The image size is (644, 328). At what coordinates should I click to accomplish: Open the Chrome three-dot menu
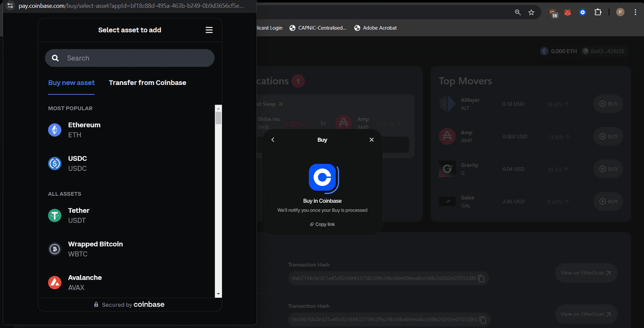point(636,13)
